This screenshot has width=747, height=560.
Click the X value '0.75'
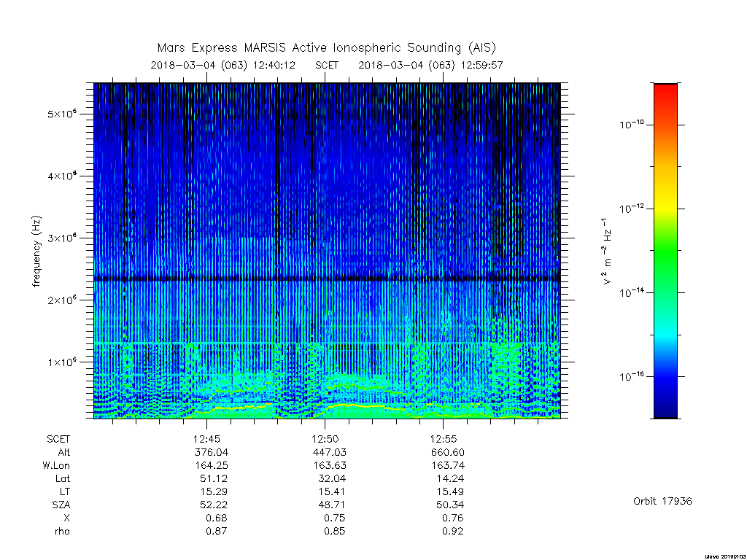click(335, 518)
